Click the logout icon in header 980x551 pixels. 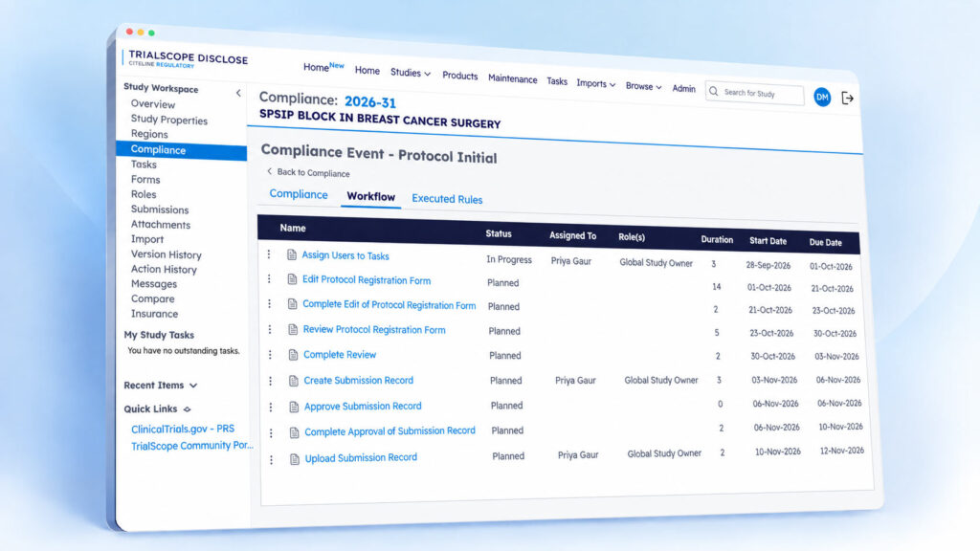[848, 99]
